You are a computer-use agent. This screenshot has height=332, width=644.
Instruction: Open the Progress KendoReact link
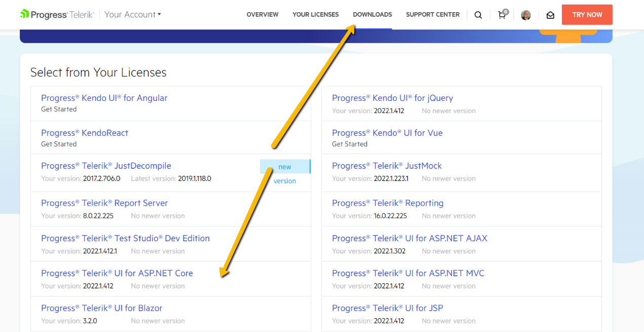[x=85, y=133]
